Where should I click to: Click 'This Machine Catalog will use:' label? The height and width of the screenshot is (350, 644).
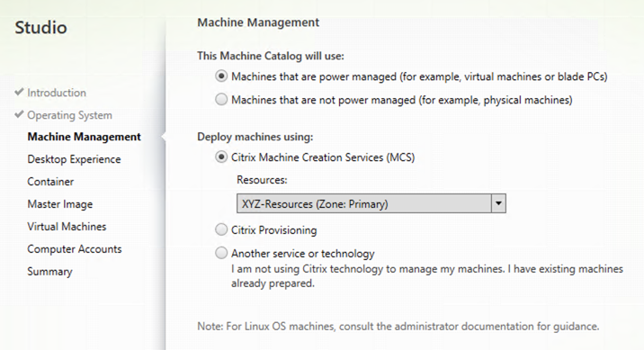(x=270, y=56)
